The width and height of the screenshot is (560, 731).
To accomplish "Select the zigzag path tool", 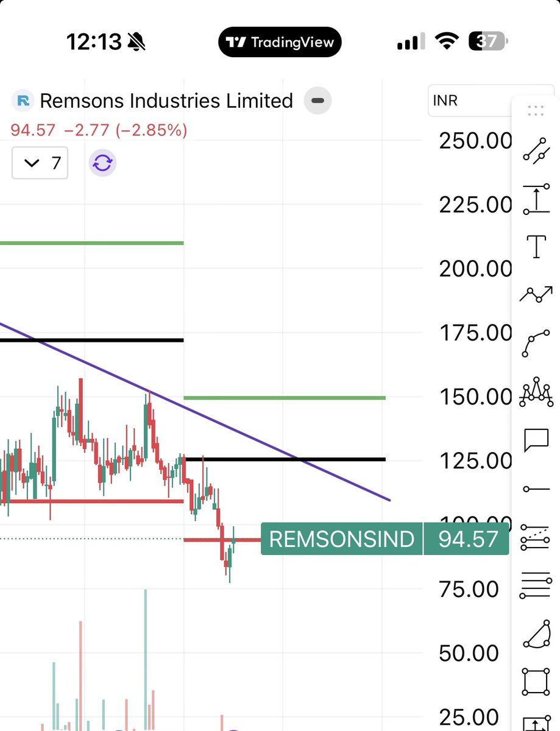I will pyautogui.click(x=536, y=295).
